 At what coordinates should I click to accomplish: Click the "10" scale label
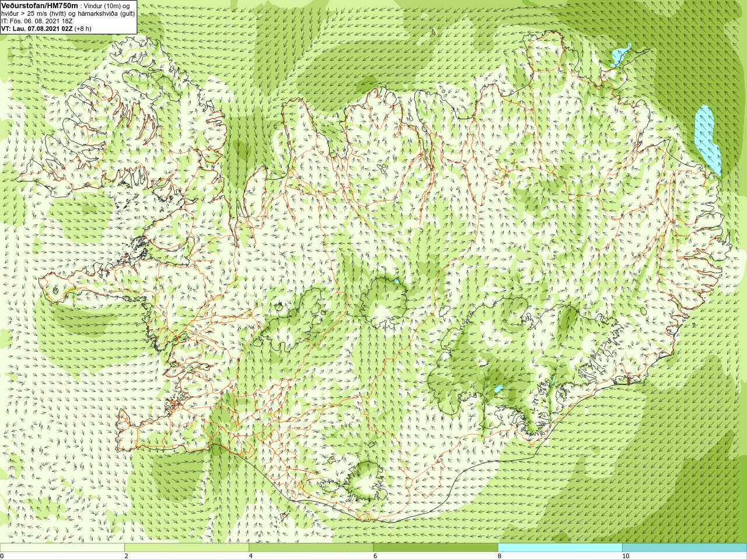point(625,556)
